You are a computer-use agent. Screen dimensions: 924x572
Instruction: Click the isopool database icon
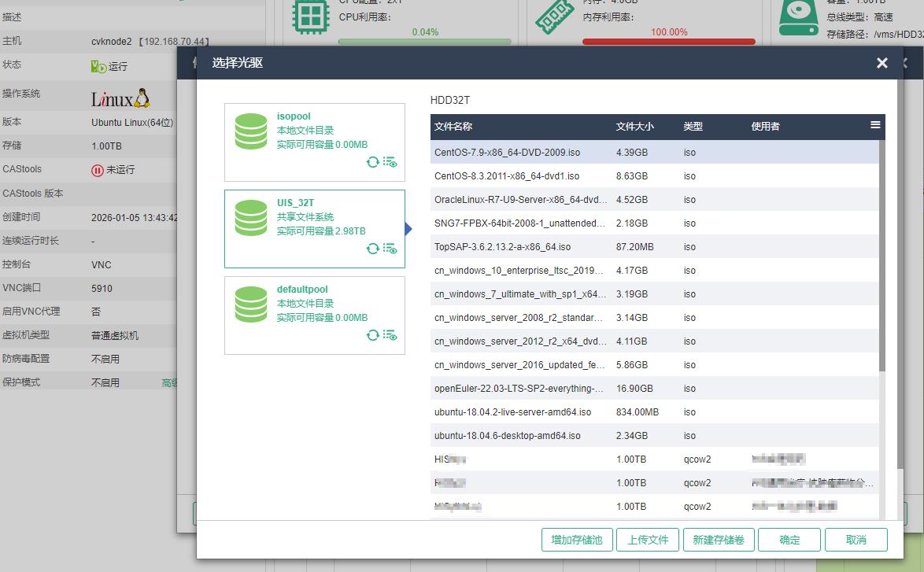point(251,131)
